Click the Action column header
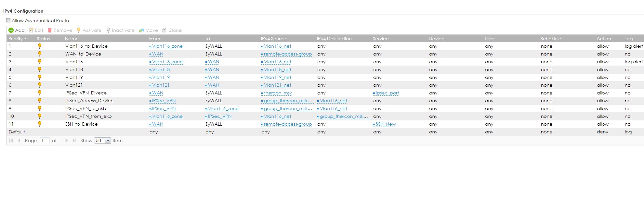Viewport: 644px width, 210px height. (x=604, y=39)
